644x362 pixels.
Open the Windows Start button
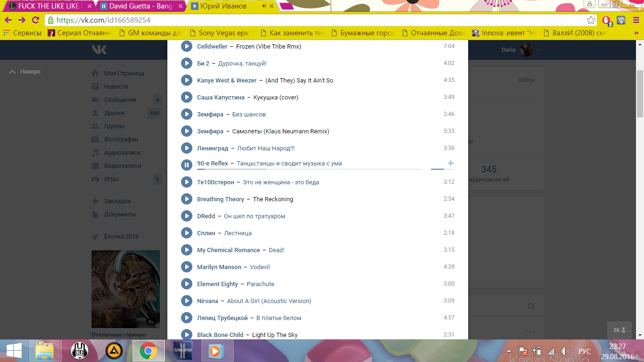(13, 351)
